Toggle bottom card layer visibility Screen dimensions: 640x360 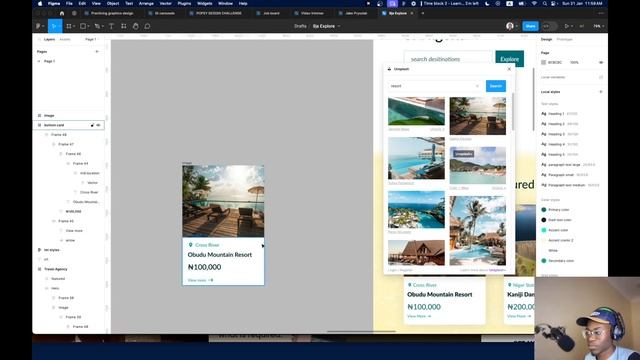tap(98, 125)
